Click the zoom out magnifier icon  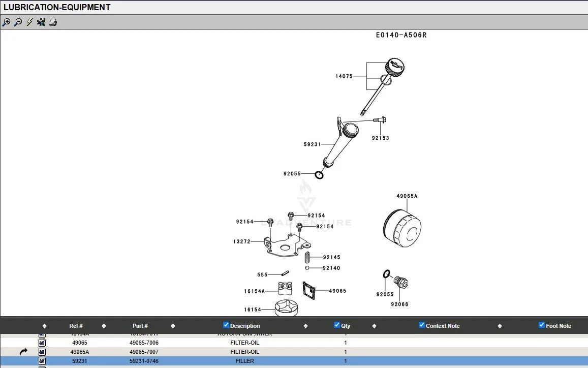[x=18, y=22]
